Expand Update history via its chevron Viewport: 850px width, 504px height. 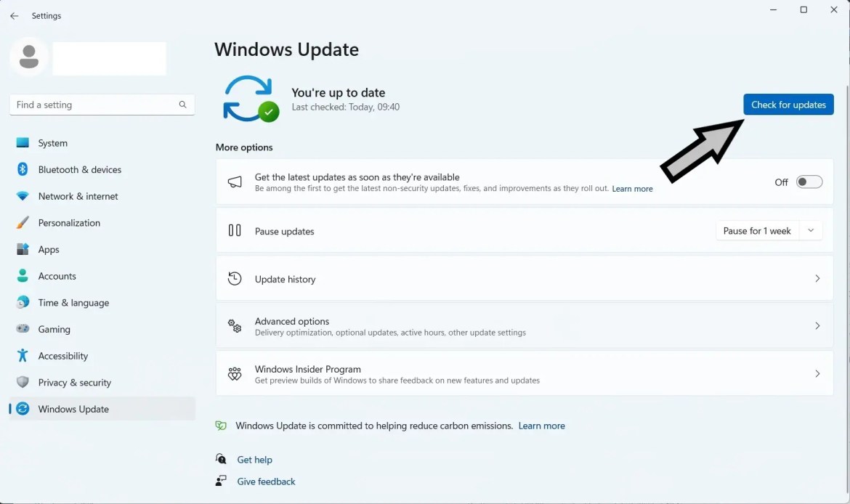tap(817, 279)
